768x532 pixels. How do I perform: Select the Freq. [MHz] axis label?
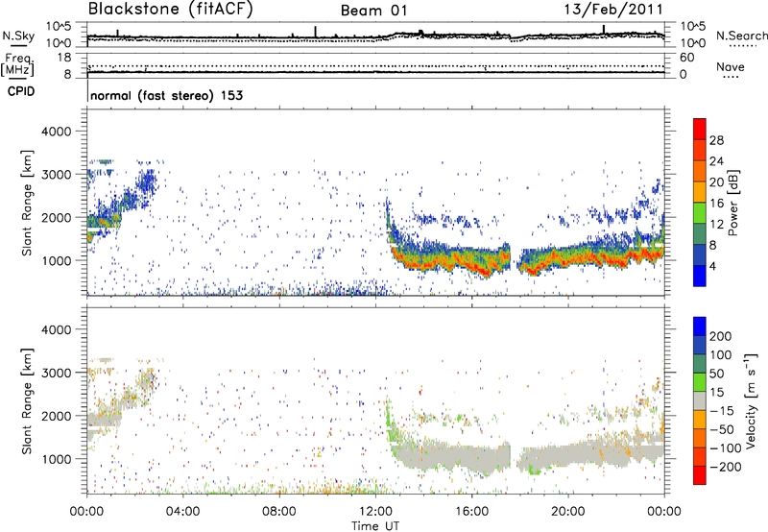pos(18,65)
